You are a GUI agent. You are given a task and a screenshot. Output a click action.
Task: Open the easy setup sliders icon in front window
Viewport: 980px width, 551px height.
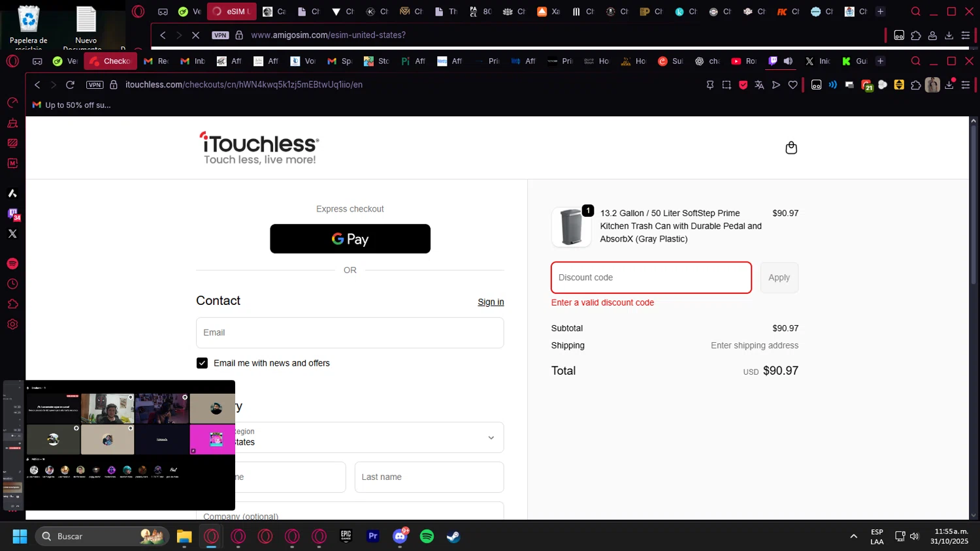(966, 85)
